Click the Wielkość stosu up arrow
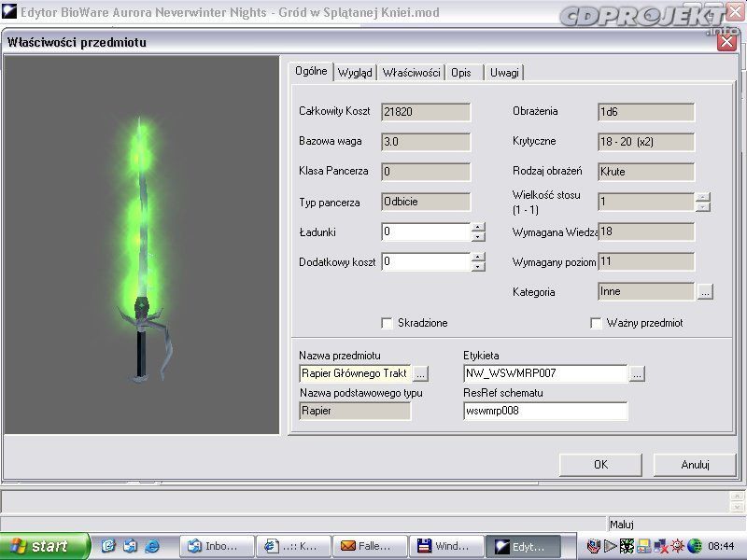This screenshot has height=560, width=747. point(703,197)
